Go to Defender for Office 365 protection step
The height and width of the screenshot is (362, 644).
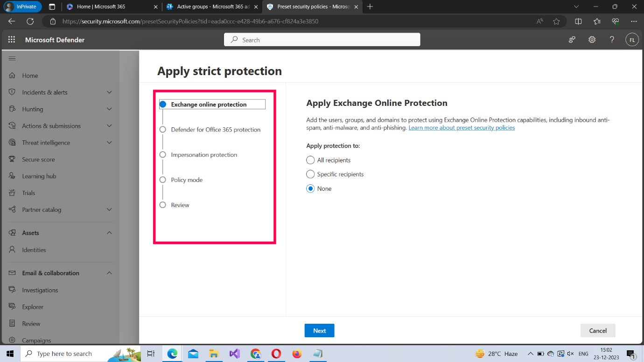tap(216, 130)
